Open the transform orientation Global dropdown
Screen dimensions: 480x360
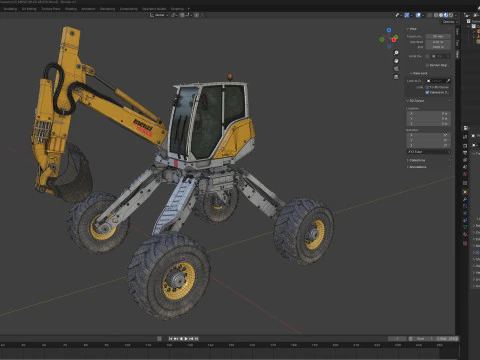159,15
